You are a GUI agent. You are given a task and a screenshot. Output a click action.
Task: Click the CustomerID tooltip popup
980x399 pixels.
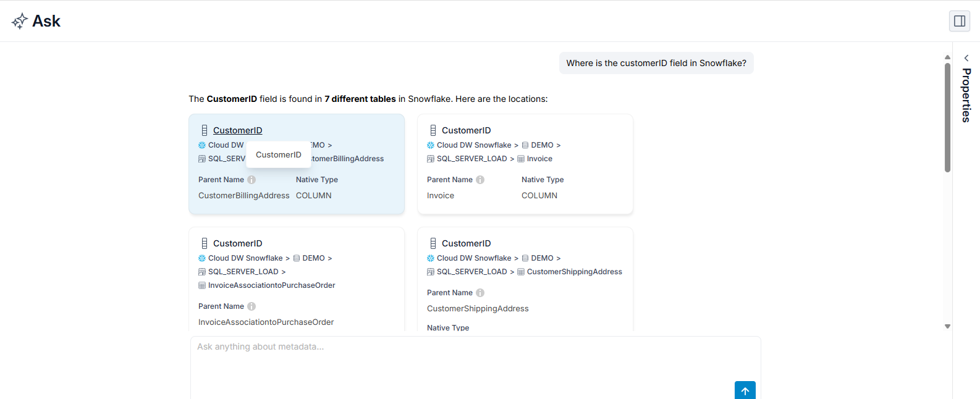[x=279, y=154]
